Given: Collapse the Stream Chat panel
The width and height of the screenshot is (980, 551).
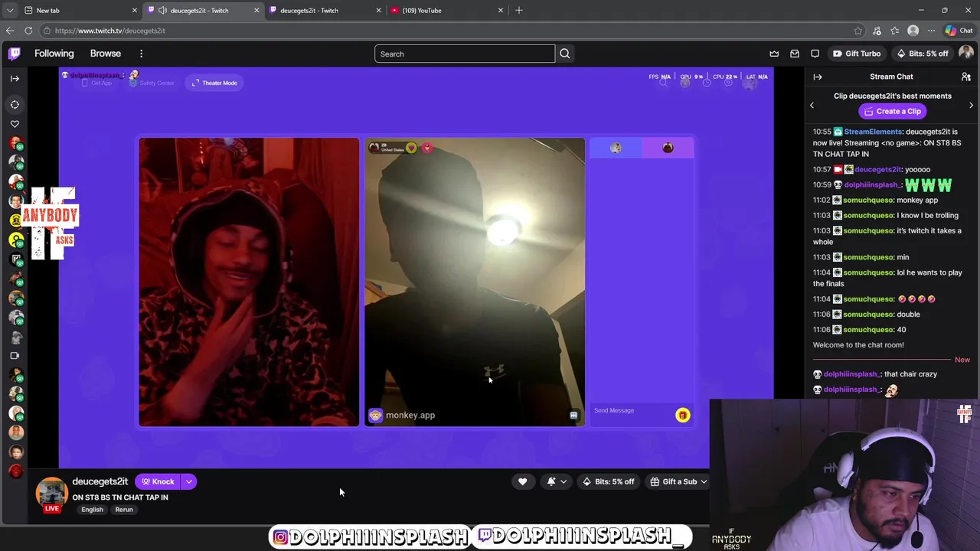Looking at the screenshot, I should pyautogui.click(x=818, y=77).
